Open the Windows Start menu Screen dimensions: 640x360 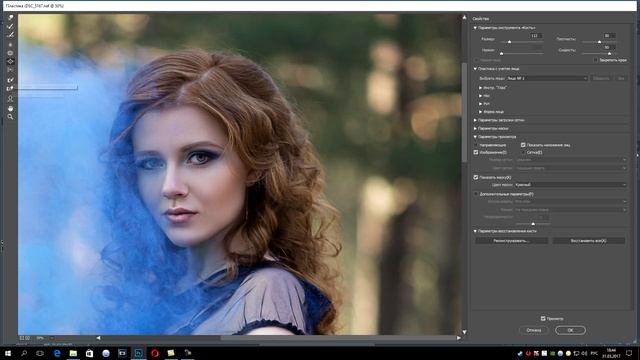pos(7,353)
